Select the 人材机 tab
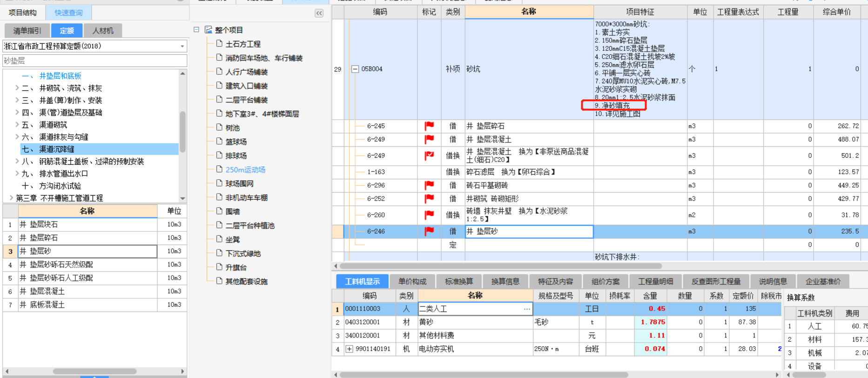This screenshot has width=868, height=378. coord(103,31)
